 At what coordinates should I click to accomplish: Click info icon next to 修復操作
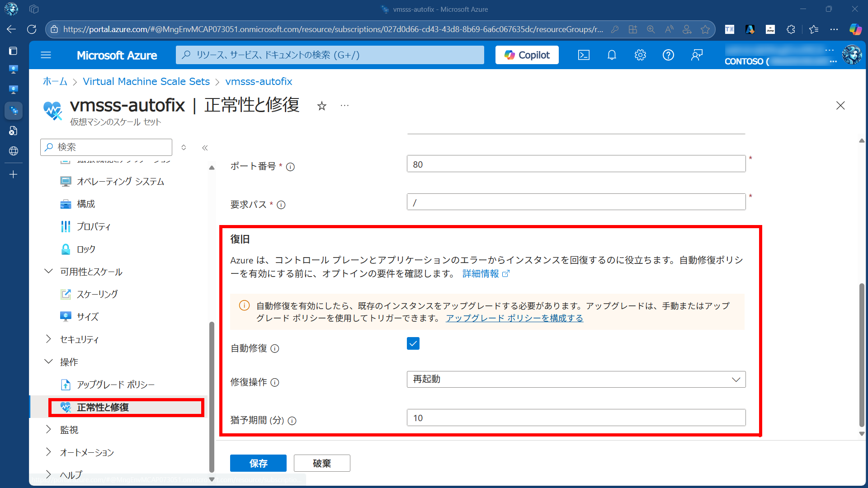(x=275, y=383)
